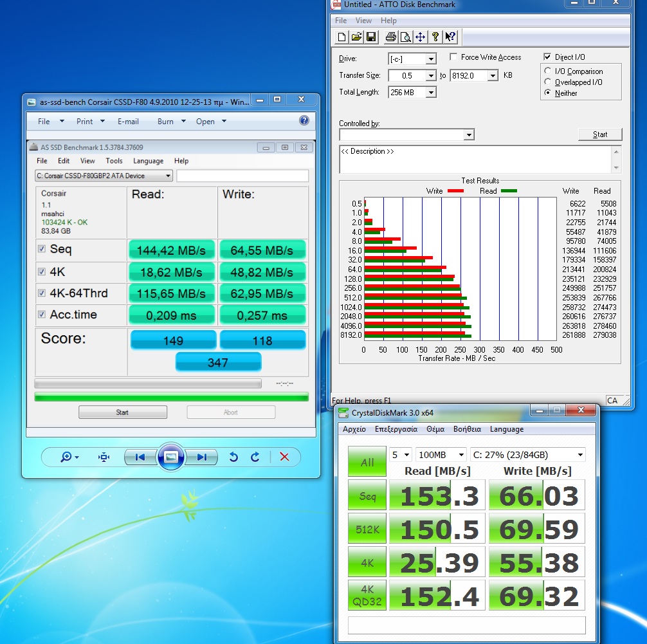
Task: Enable the Force Write Access checkbox
Action: coord(454,57)
